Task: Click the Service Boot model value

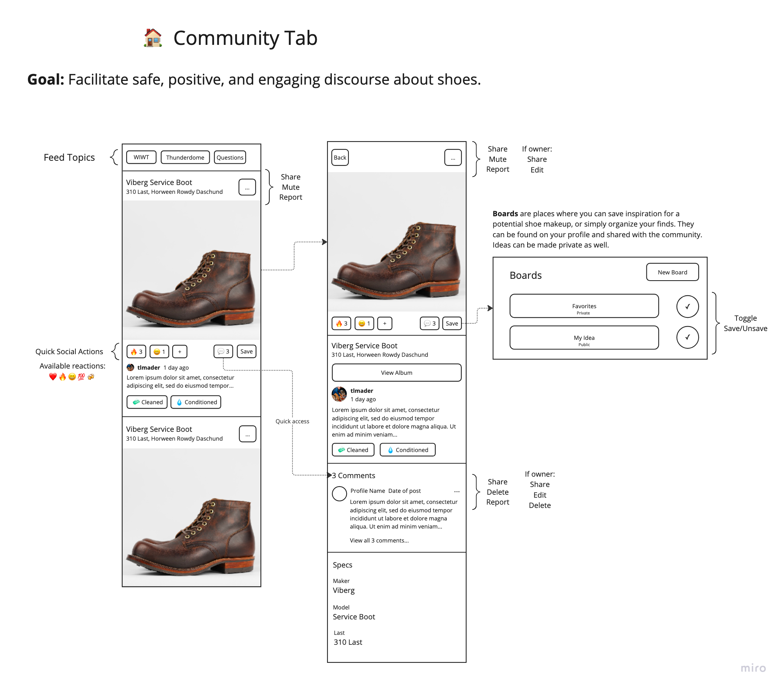Action: [354, 616]
